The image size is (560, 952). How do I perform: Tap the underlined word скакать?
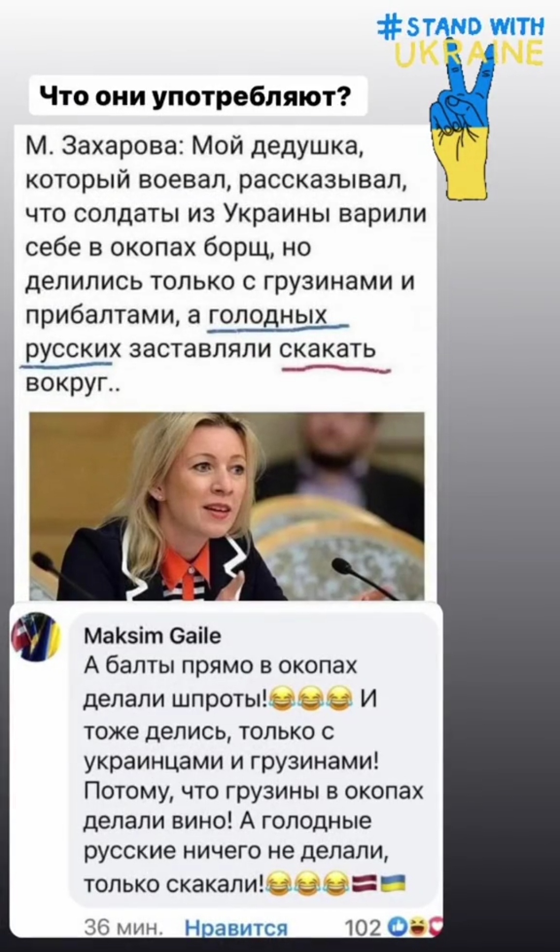[x=328, y=349]
